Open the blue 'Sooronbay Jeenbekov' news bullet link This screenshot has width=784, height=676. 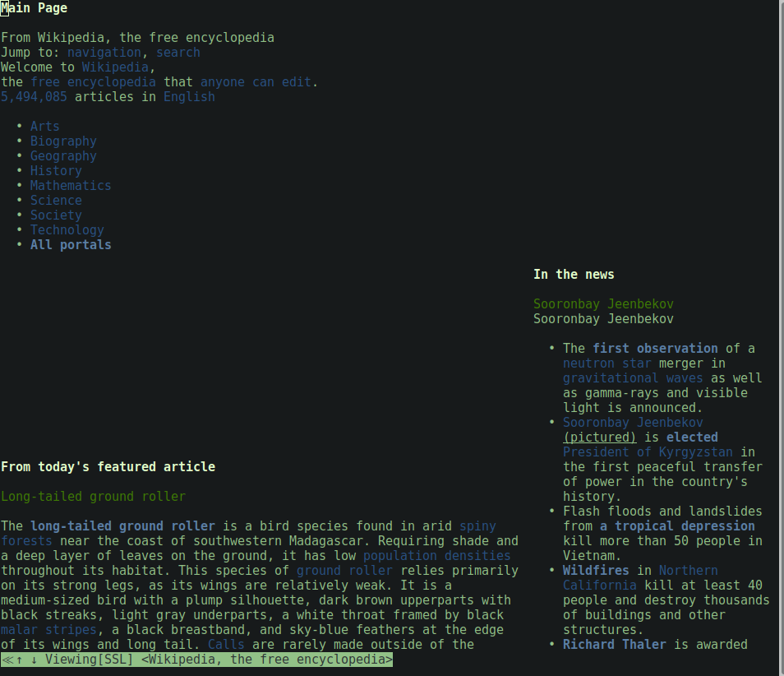point(633,423)
